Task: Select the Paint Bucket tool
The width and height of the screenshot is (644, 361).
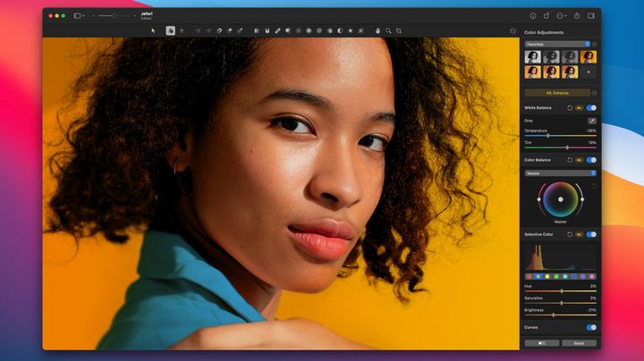Action: pos(267,30)
